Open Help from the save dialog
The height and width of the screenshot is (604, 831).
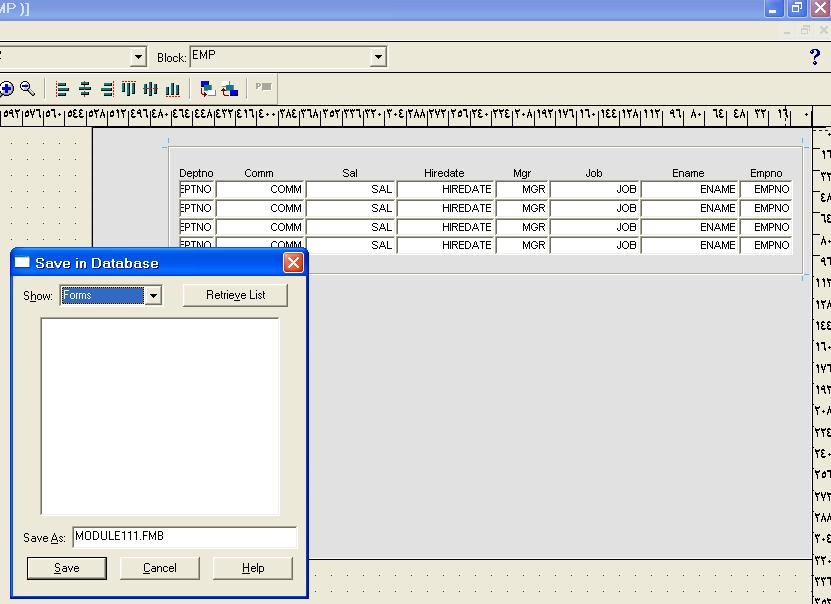point(253,568)
